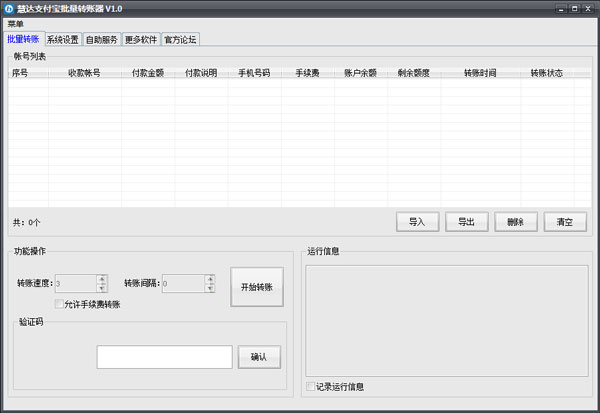Click the 验证码 text input field
This screenshot has height=413, width=600.
(164, 357)
